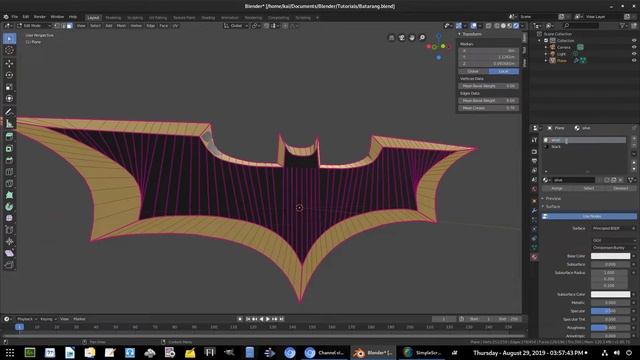Select the Loop Cut tool
Screen dimensions: 640x360
[9, 172]
